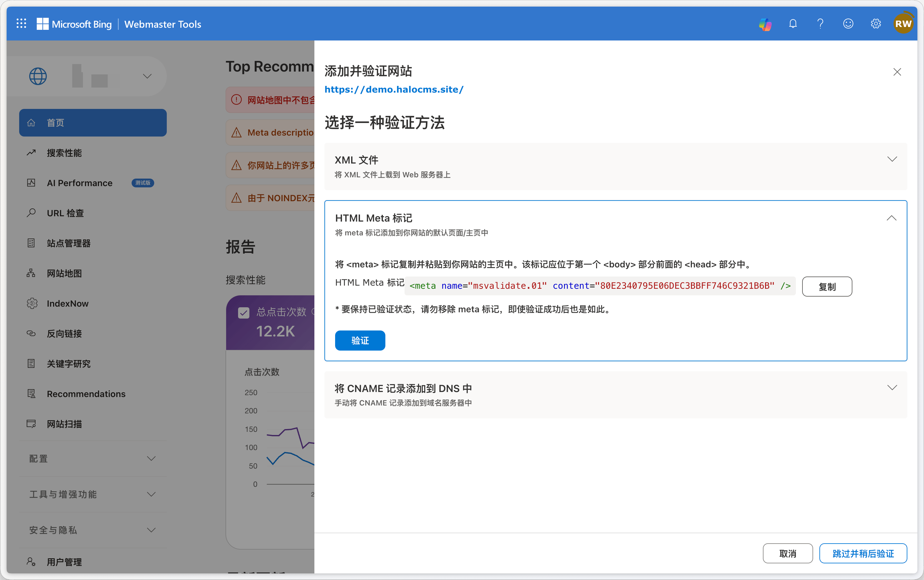
Task: Click the globe site icon in sidebar
Action: coord(38,76)
